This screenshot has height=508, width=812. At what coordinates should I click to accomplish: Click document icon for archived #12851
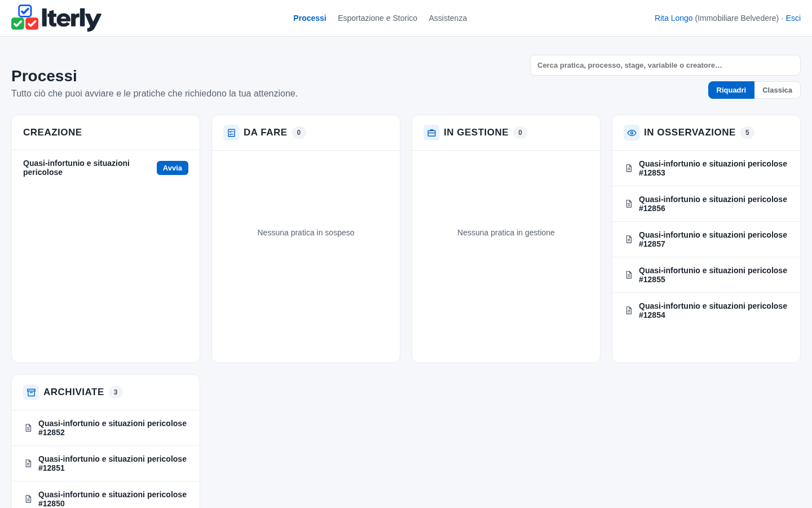tap(28, 463)
